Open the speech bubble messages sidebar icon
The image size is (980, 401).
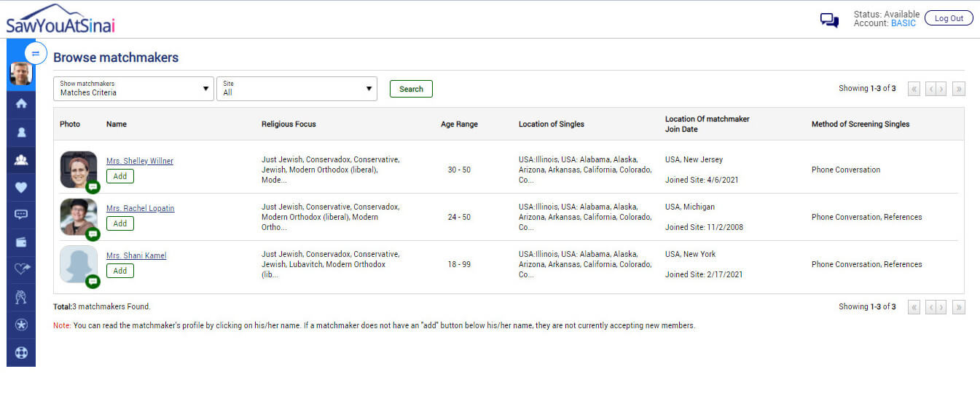tap(21, 215)
